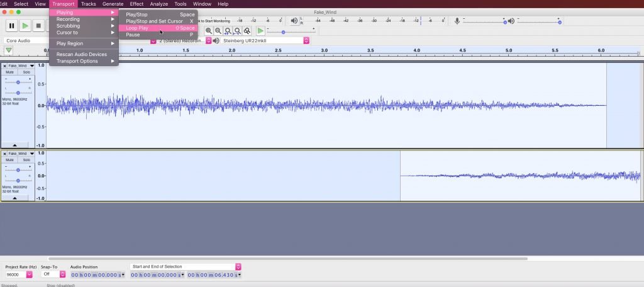Choose Pause in the Playing submenu
The height and width of the screenshot is (287, 644).
(x=158, y=35)
